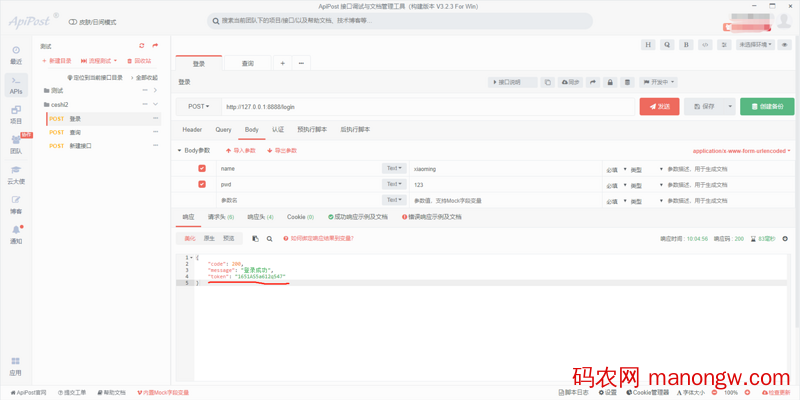Click the share interface arrow icon

click(592, 82)
